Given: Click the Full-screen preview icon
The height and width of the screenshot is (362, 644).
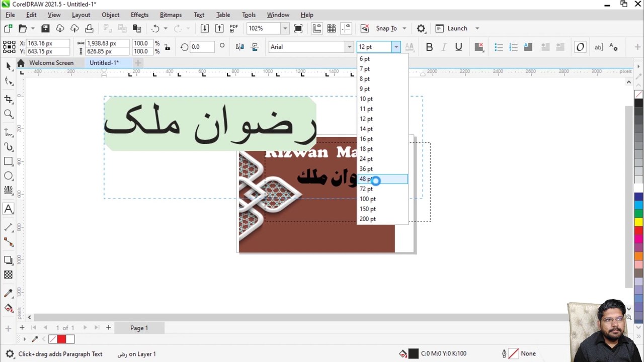Looking at the screenshot, I should pyautogui.click(x=298, y=28).
